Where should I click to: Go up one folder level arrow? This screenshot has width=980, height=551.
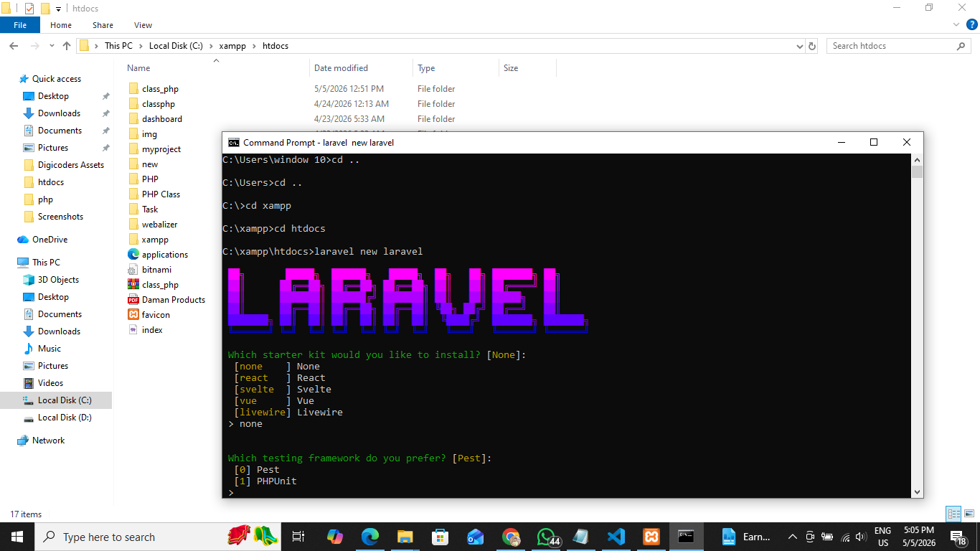click(x=67, y=46)
